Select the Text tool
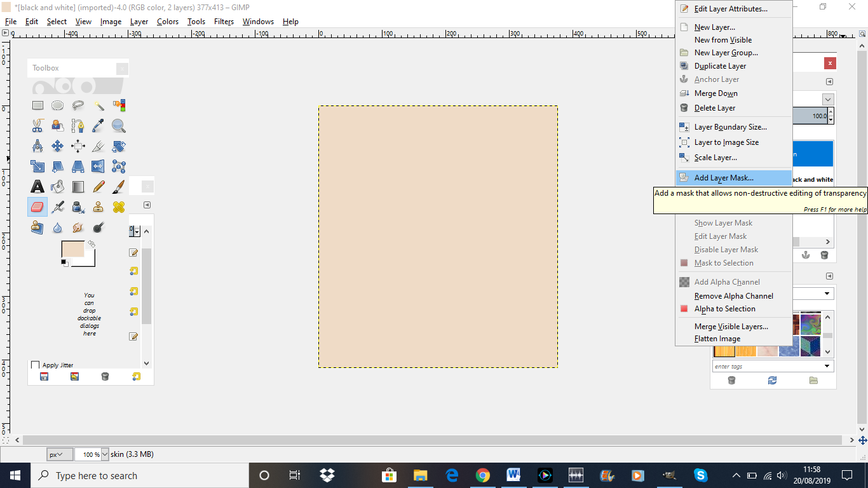868x488 pixels. pyautogui.click(x=37, y=186)
